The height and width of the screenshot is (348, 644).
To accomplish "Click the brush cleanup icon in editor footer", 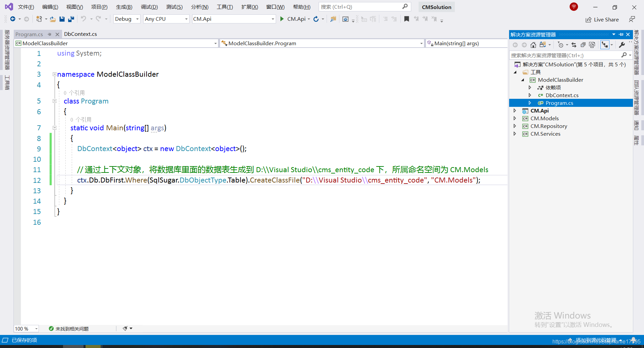I will (125, 329).
